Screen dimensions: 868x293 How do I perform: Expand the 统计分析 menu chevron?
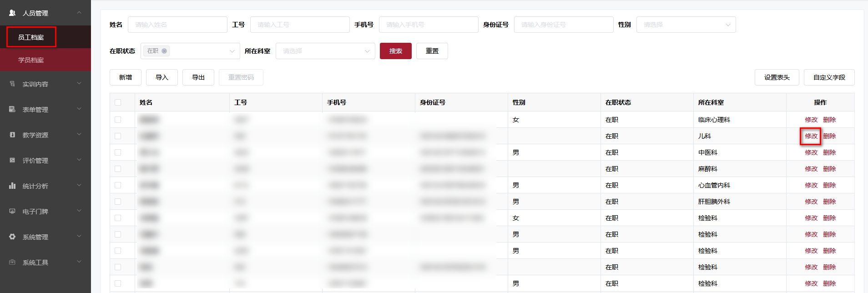pyautogui.click(x=79, y=186)
